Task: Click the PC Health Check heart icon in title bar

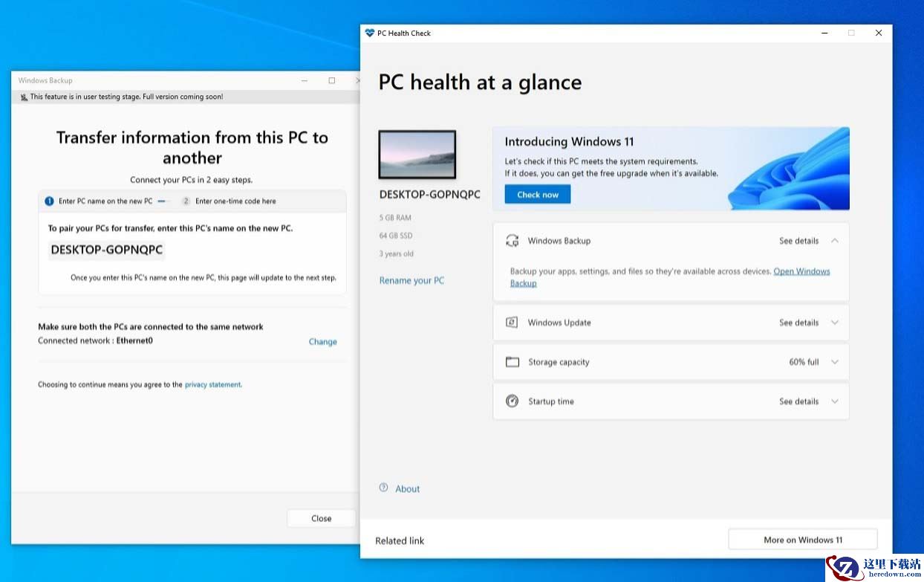Action: click(x=370, y=33)
